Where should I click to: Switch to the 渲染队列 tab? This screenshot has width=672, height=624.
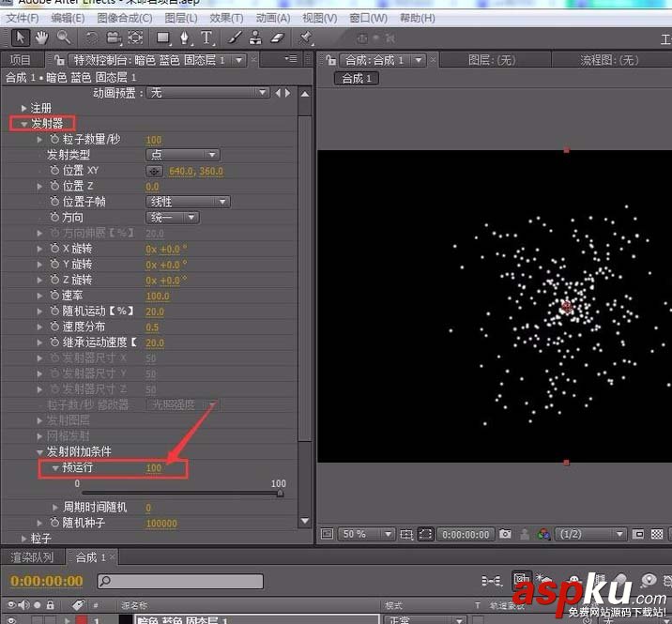pos(32,557)
